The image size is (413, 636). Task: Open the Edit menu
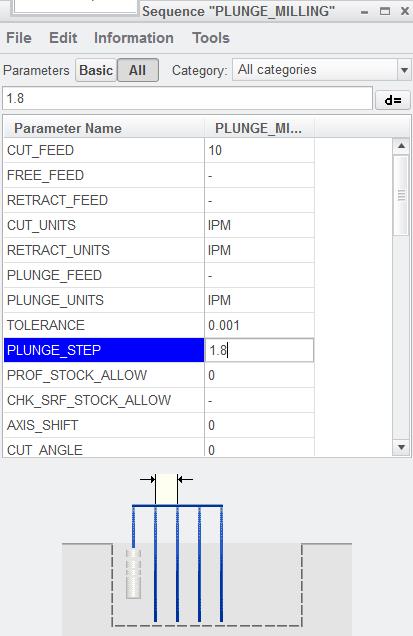click(x=63, y=38)
